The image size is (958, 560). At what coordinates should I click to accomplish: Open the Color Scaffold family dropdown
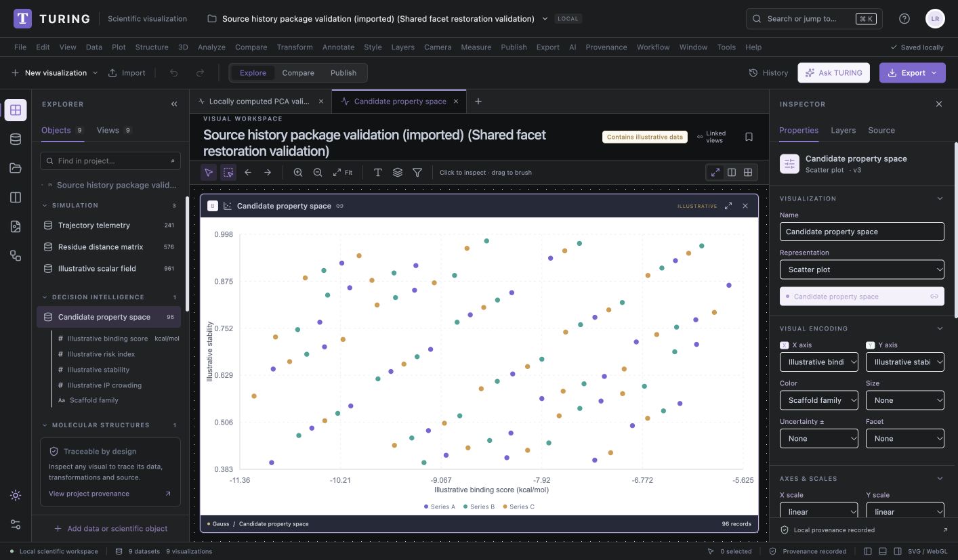click(819, 400)
